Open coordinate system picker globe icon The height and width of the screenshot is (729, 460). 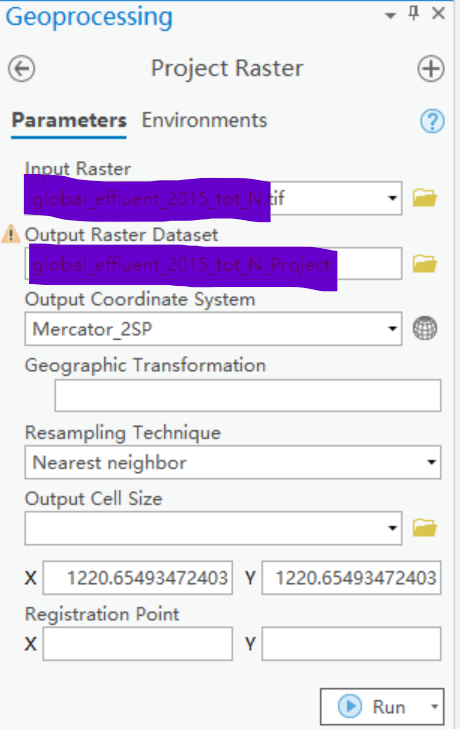click(x=425, y=328)
